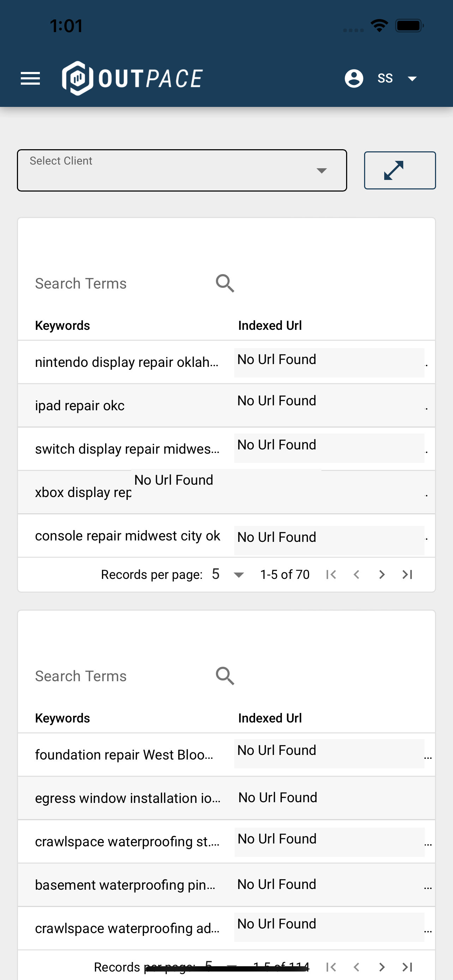Go to next page of first table
Screen dimensions: 453x980
click(x=381, y=574)
